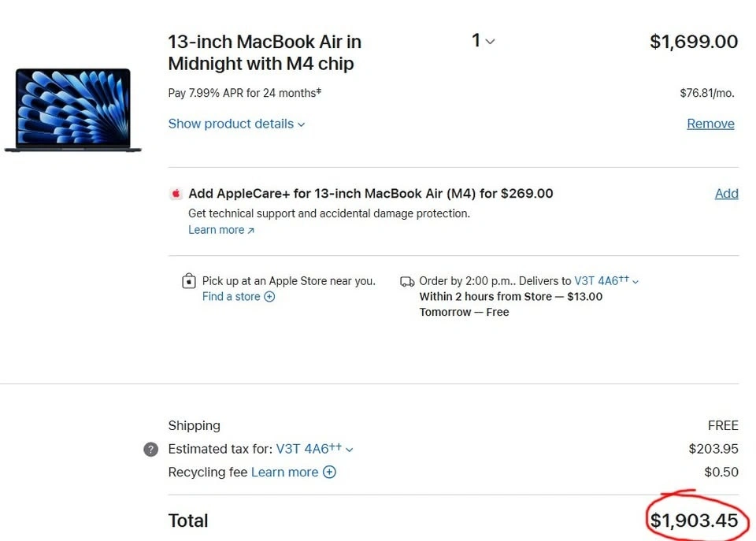Click the Find a store link
Image resolution: width=756 pixels, height=541 pixels.
[231, 297]
